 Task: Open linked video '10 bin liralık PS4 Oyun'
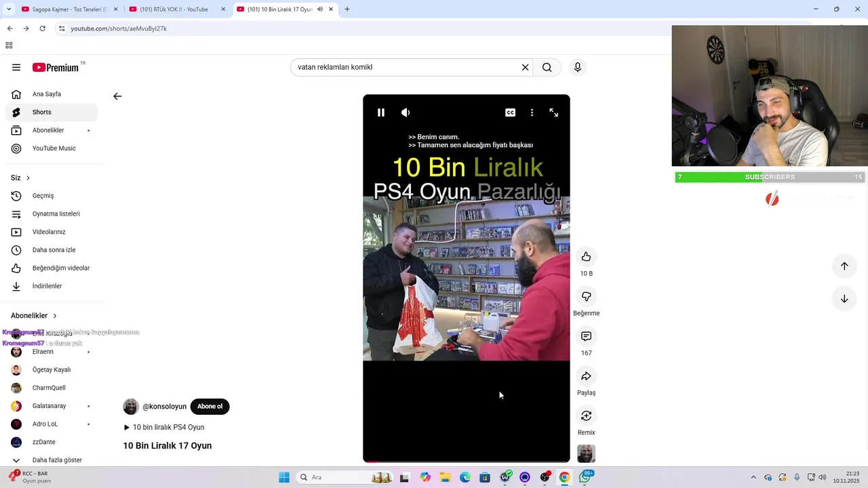(163, 427)
